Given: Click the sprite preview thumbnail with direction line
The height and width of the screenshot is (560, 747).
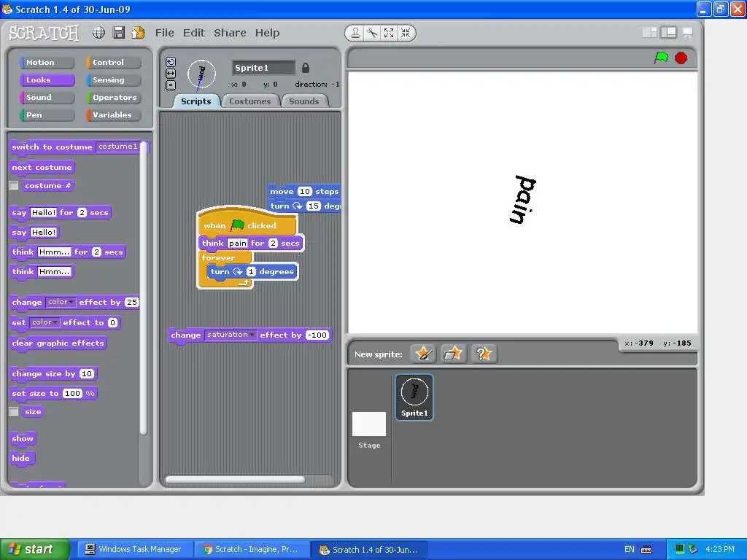Looking at the screenshot, I should tap(201, 74).
